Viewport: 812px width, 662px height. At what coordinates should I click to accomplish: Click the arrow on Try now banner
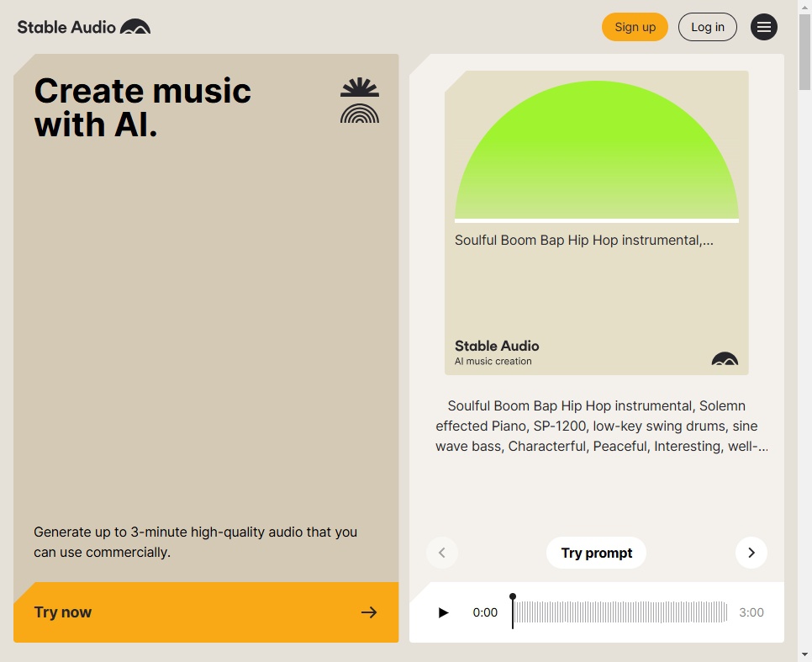(x=369, y=612)
